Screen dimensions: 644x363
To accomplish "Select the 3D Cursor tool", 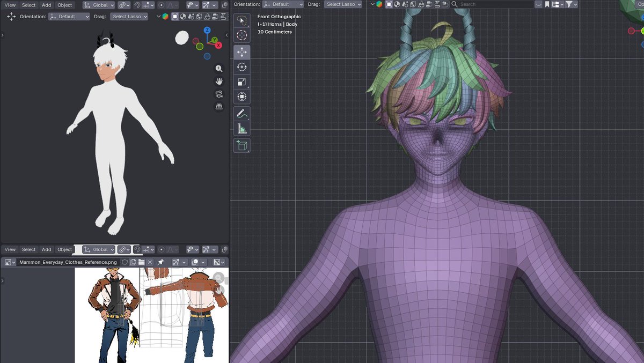I will [241, 35].
